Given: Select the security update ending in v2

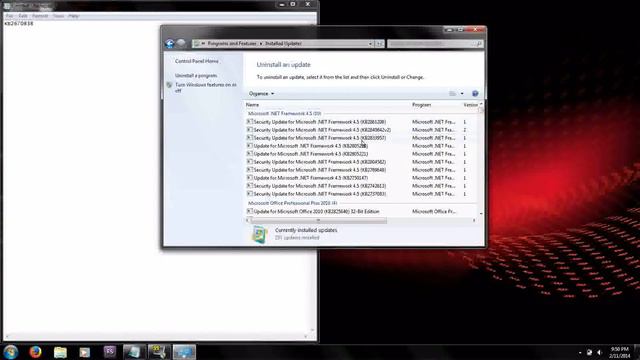Looking at the screenshot, I should click(x=361, y=130).
